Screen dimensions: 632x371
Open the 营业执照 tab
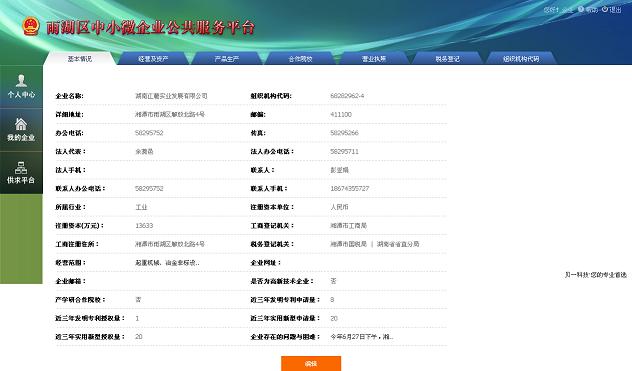(x=374, y=58)
